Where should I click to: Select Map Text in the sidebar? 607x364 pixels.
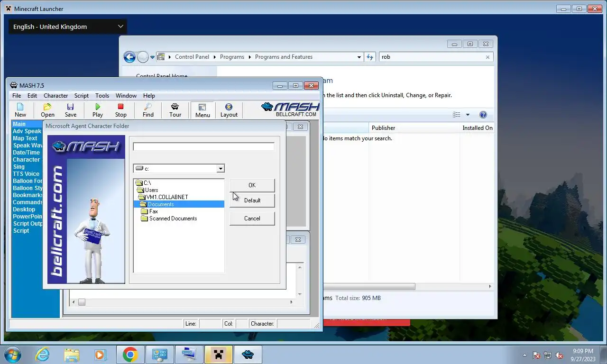point(25,138)
